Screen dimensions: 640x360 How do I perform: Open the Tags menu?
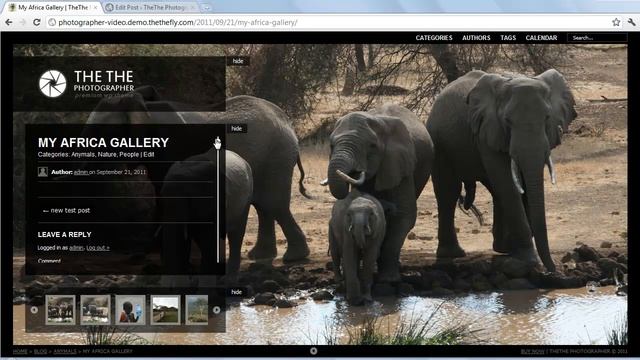[508, 38]
